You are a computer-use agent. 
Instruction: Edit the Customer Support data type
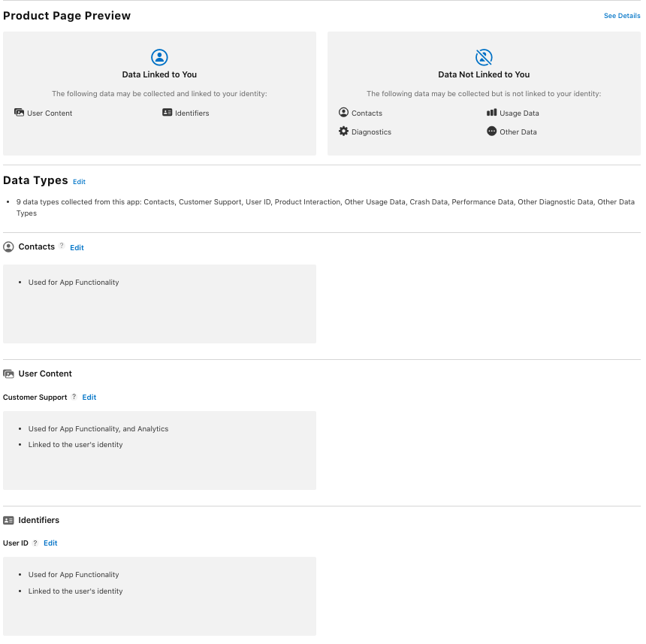pos(89,397)
